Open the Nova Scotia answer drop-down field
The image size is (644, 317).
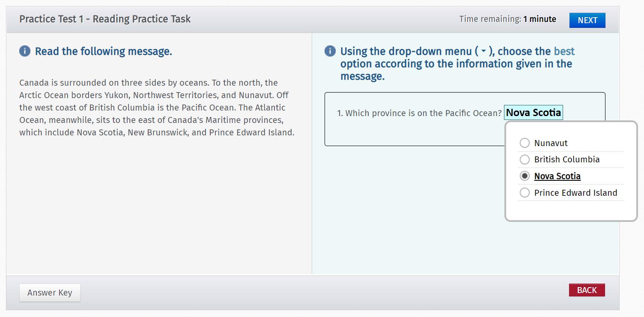[x=533, y=113]
